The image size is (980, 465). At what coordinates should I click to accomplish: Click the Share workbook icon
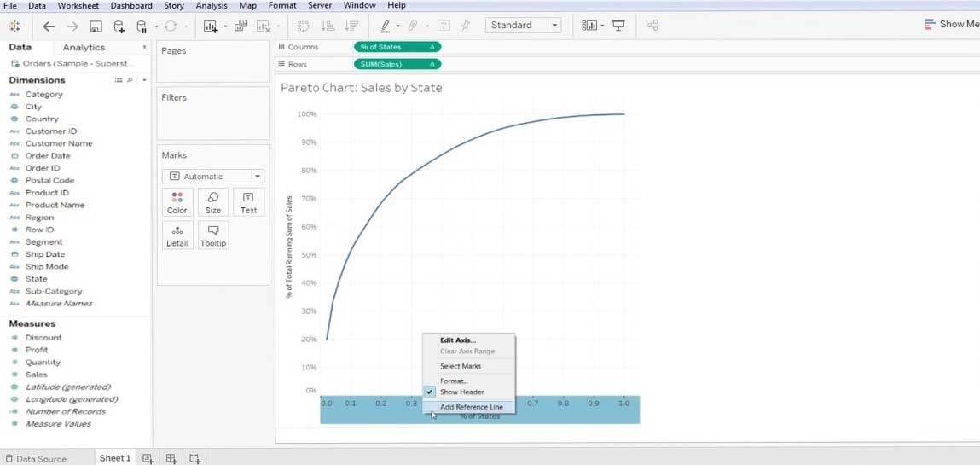click(652, 26)
